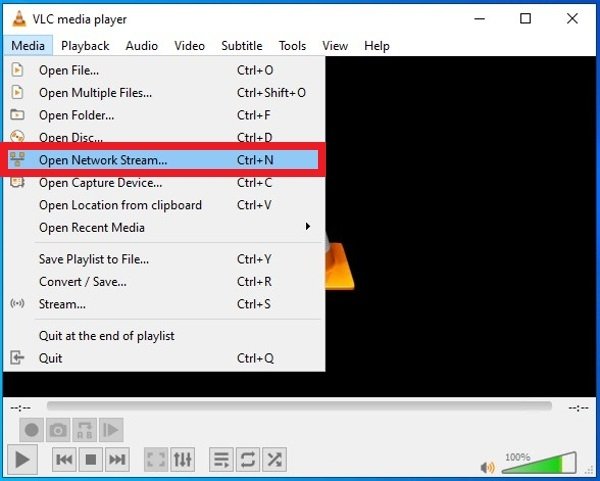Click the window resize grip corner

click(x=589, y=470)
